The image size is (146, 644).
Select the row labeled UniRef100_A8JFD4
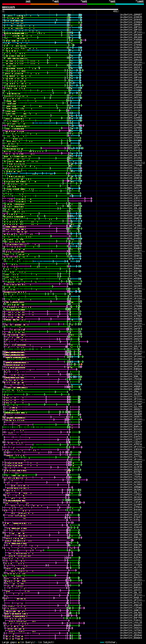click(131, 567)
